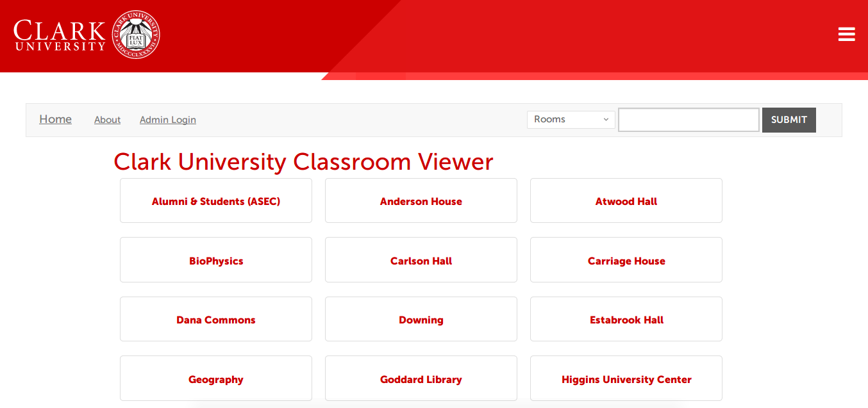
Task: Go to the Home page link
Action: pyautogui.click(x=55, y=119)
